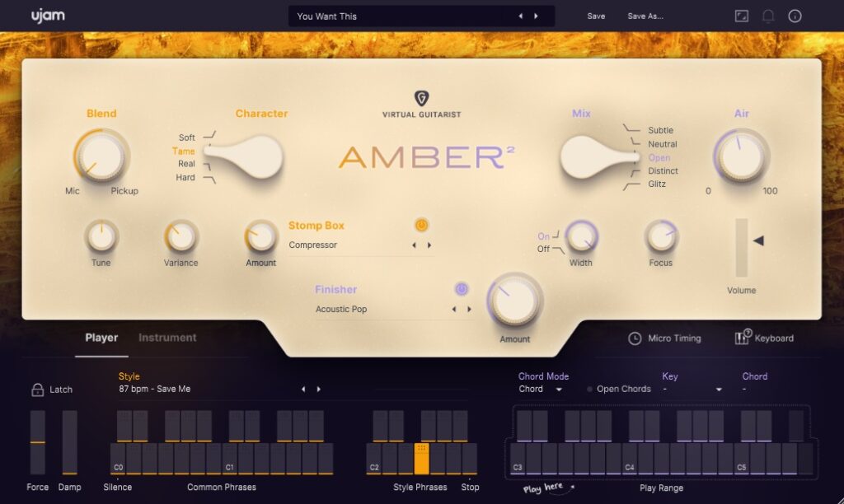Play the C4 key
844x504 pixels.
(630, 459)
